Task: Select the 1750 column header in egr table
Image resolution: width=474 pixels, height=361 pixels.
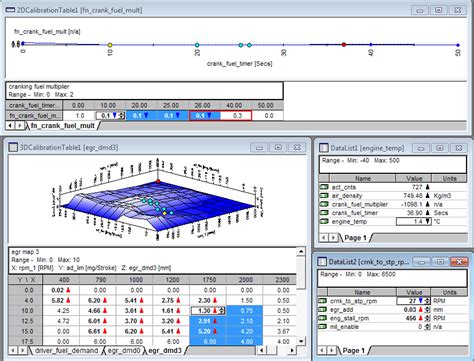Action: 208,280
